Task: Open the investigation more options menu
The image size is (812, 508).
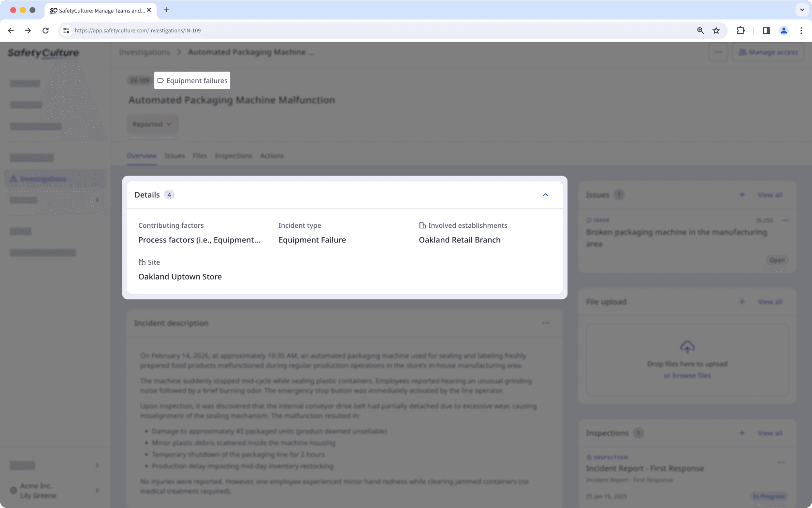Action: (718, 52)
